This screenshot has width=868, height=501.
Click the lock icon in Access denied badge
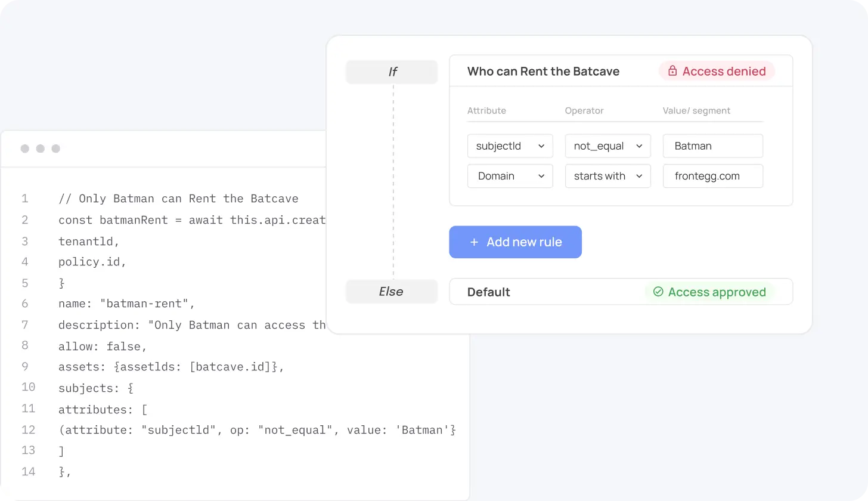pyautogui.click(x=672, y=71)
